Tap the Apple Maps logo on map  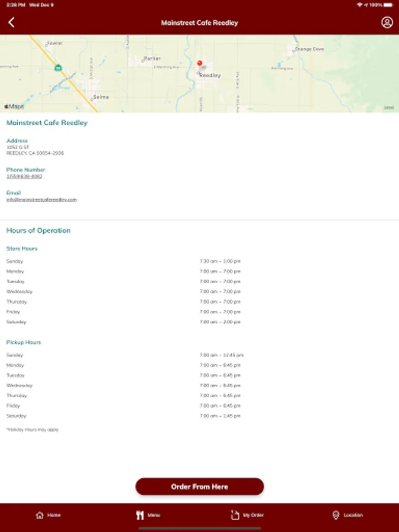coord(14,106)
